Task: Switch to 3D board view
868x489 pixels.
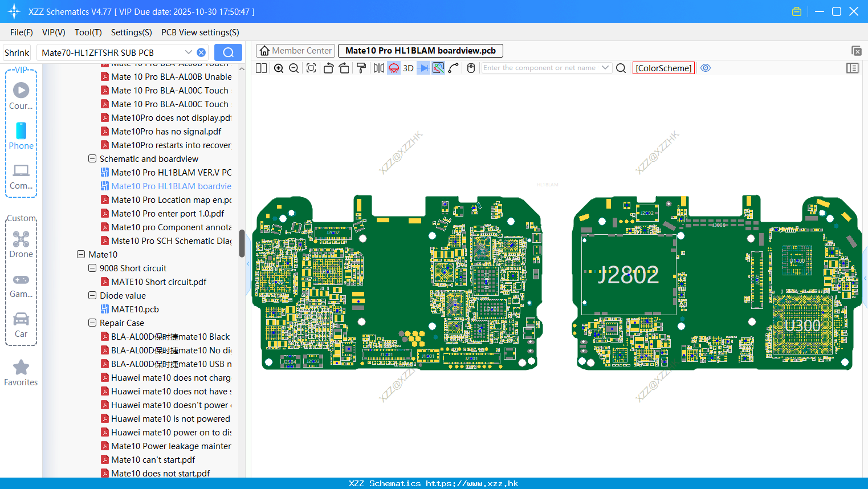Action: click(x=408, y=68)
